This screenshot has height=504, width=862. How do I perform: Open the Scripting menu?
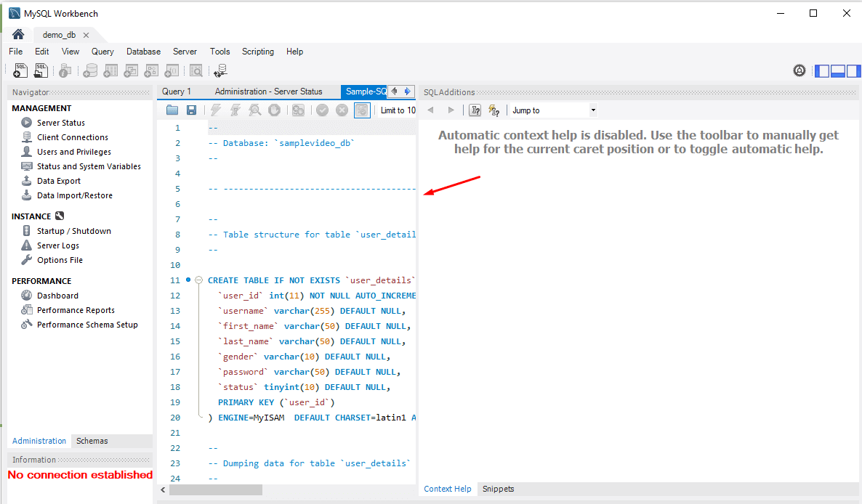[x=258, y=52]
